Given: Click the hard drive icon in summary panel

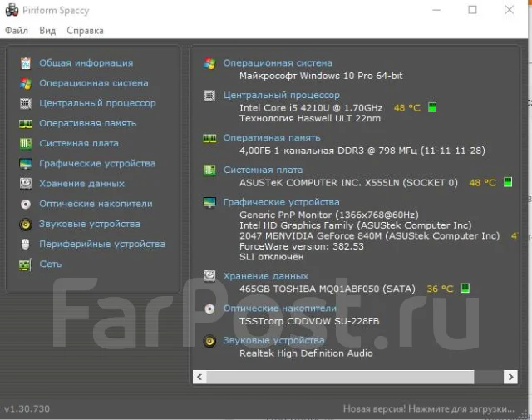Looking at the screenshot, I should [209, 276].
